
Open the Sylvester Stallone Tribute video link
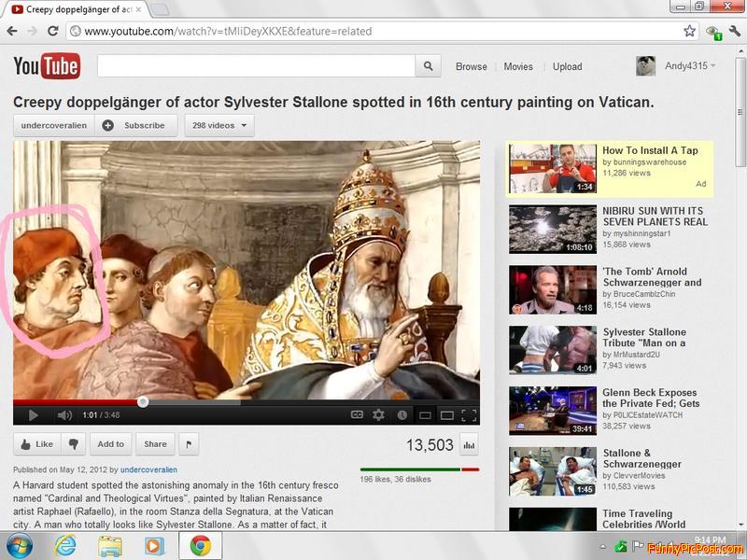pyautogui.click(x=644, y=337)
